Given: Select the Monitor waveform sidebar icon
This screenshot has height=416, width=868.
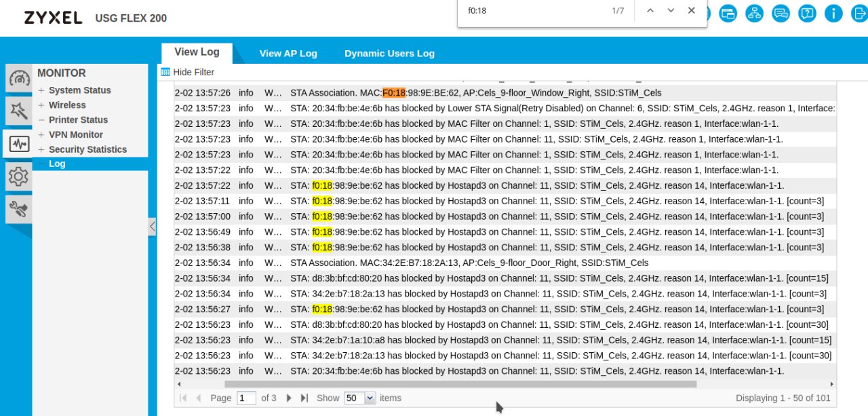Looking at the screenshot, I should click(18, 144).
